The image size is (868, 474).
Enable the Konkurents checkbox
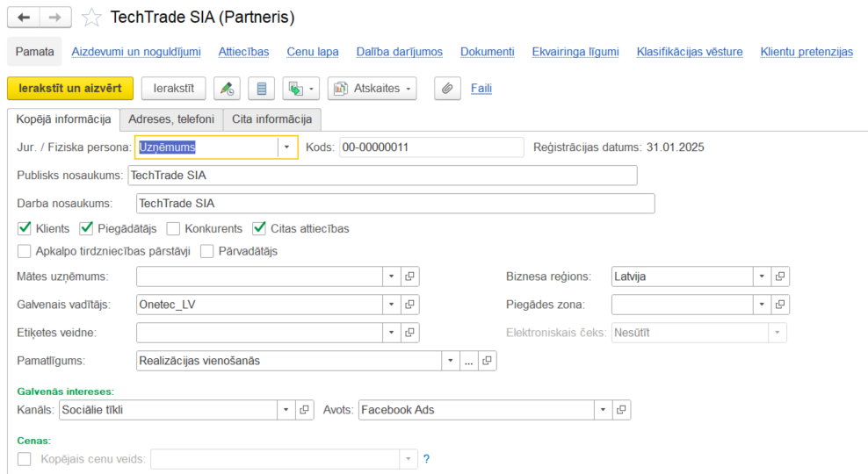[x=173, y=229]
